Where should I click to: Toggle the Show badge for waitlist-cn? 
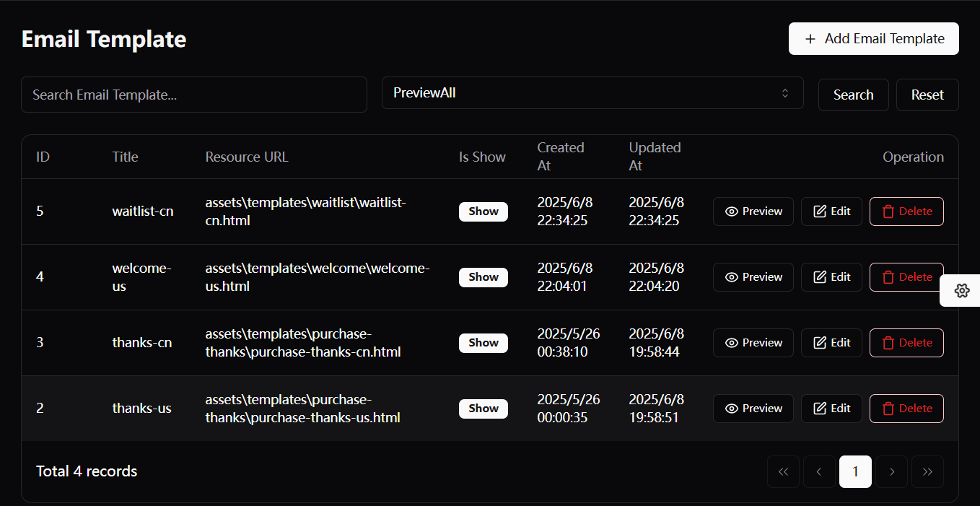click(484, 211)
